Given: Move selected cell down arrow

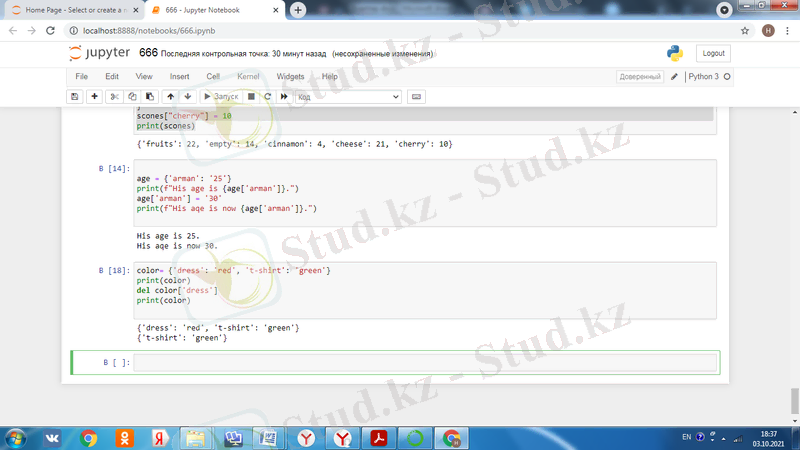Looking at the screenshot, I should point(188,96).
